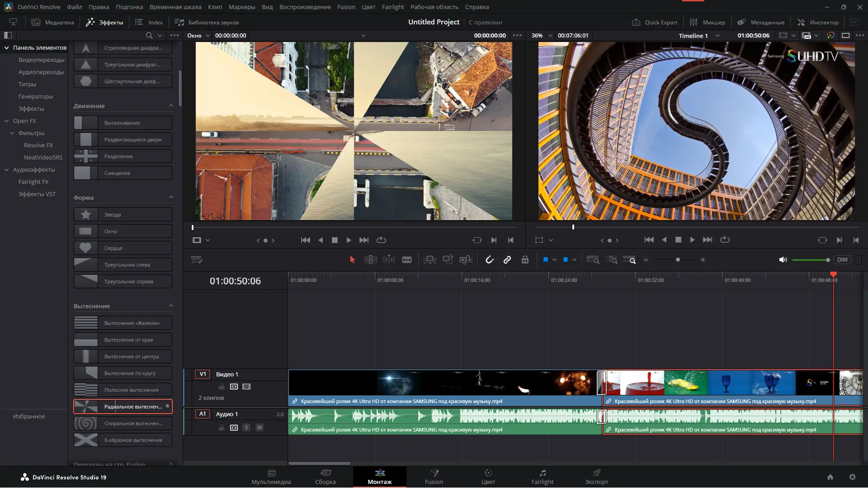Select the Сердце (Heart) transition
868x488 pixels.
pos(123,248)
